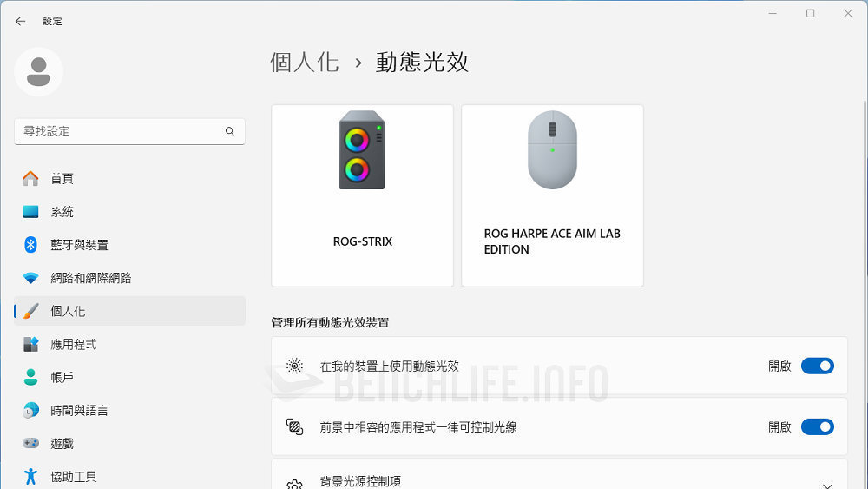Viewport: 868px width, 489px height.
Task: Open 網路和網際網路 Wi-Fi icon
Action: point(30,278)
